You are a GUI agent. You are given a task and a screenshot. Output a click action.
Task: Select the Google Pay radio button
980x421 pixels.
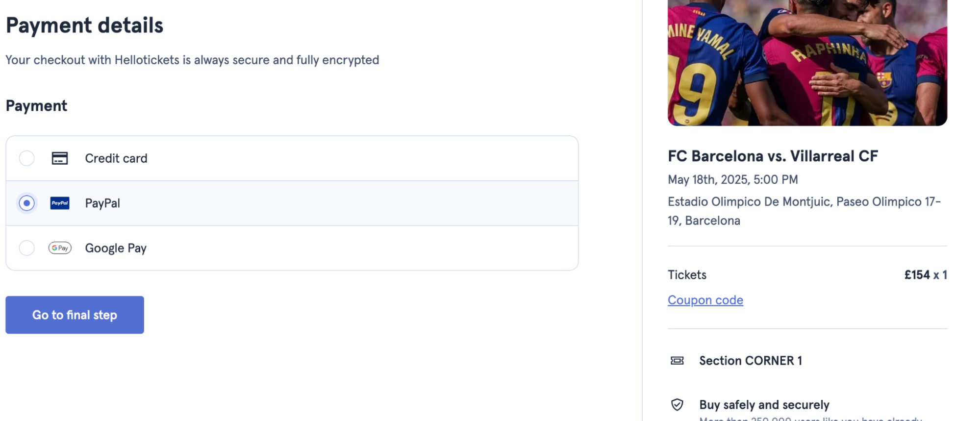click(x=26, y=248)
